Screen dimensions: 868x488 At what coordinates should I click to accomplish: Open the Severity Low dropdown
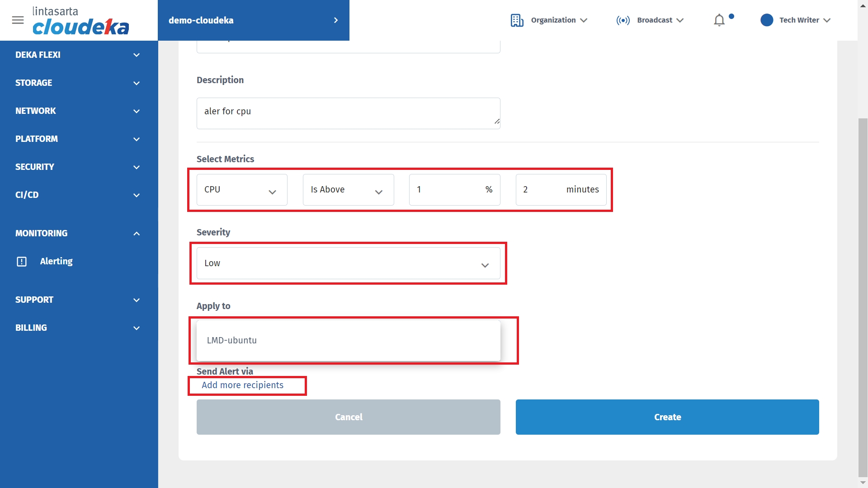[x=348, y=263]
